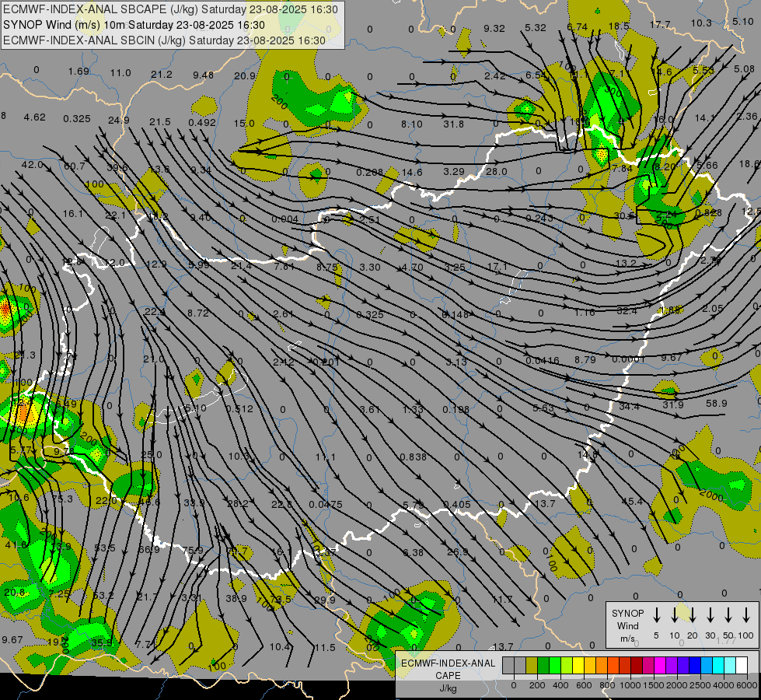Click the map value 42.0

click(x=32, y=164)
